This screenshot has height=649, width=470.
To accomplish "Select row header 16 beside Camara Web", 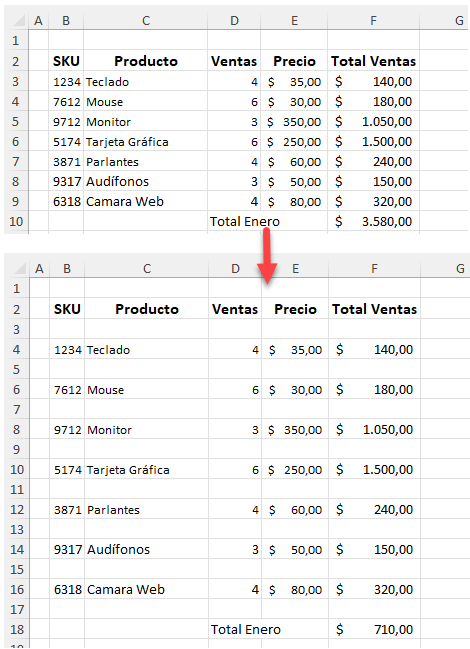I will click(x=17, y=589).
